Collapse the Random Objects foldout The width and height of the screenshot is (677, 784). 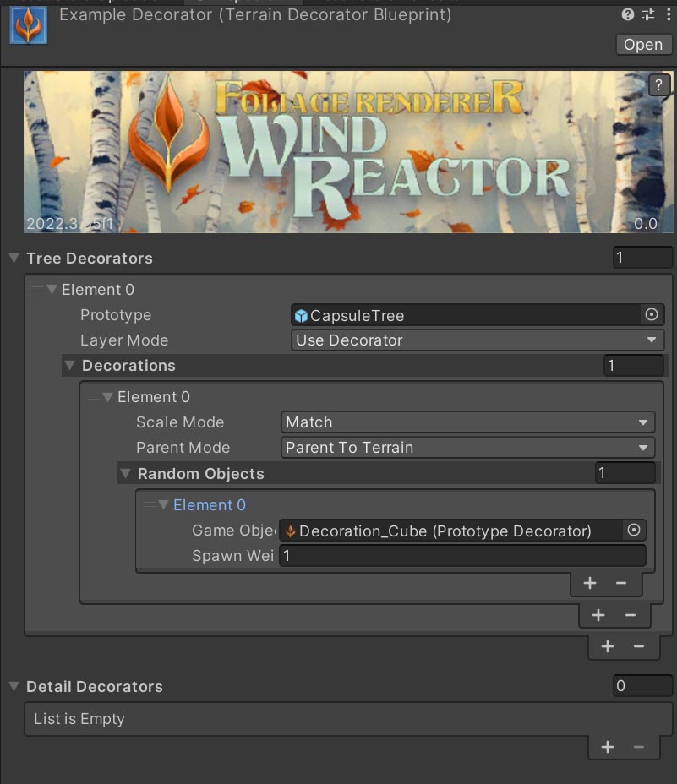click(x=125, y=474)
